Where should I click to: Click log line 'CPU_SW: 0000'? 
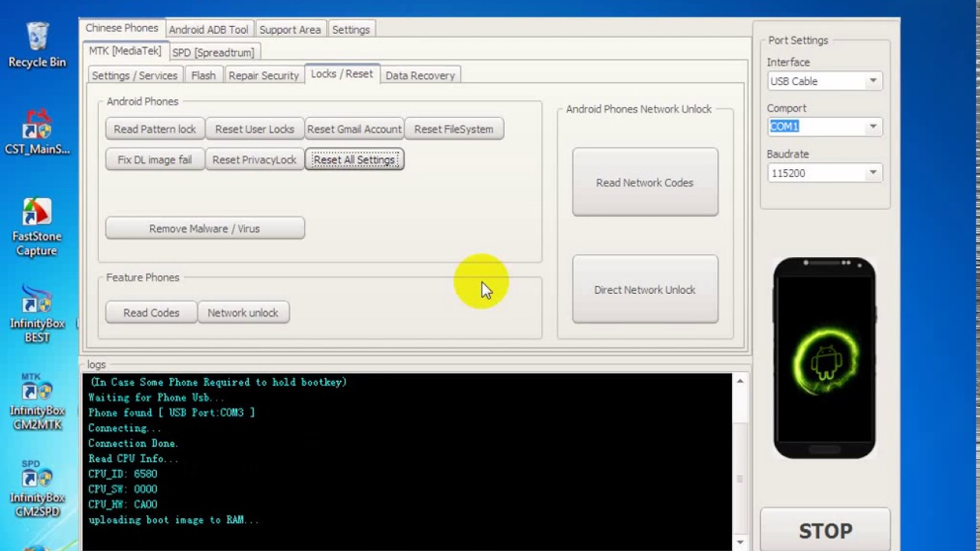pyautogui.click(x=122, y=489)
